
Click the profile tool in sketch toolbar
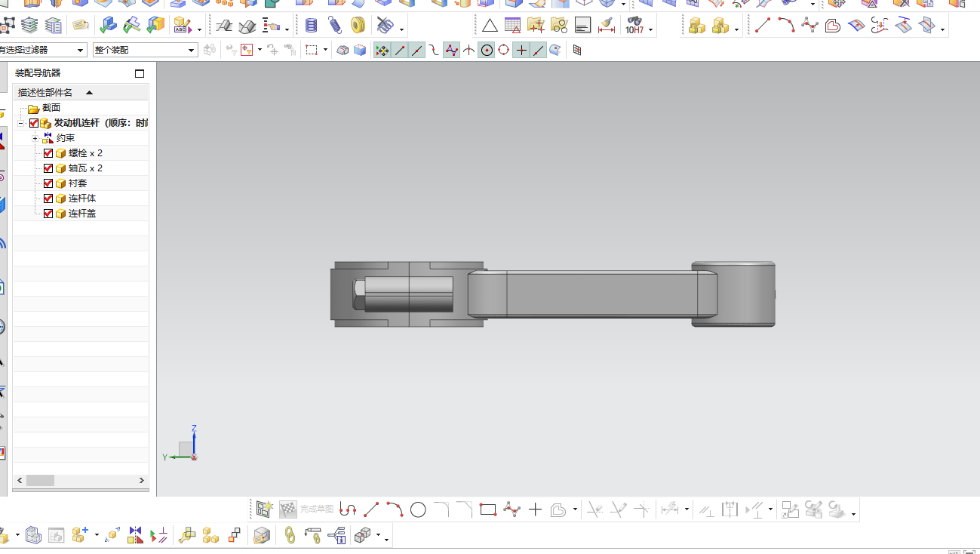point(348,509)
